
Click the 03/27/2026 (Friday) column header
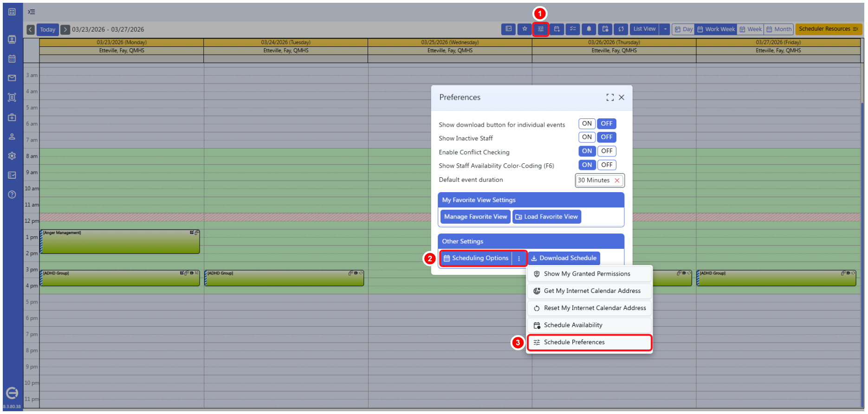pos(778,42)
